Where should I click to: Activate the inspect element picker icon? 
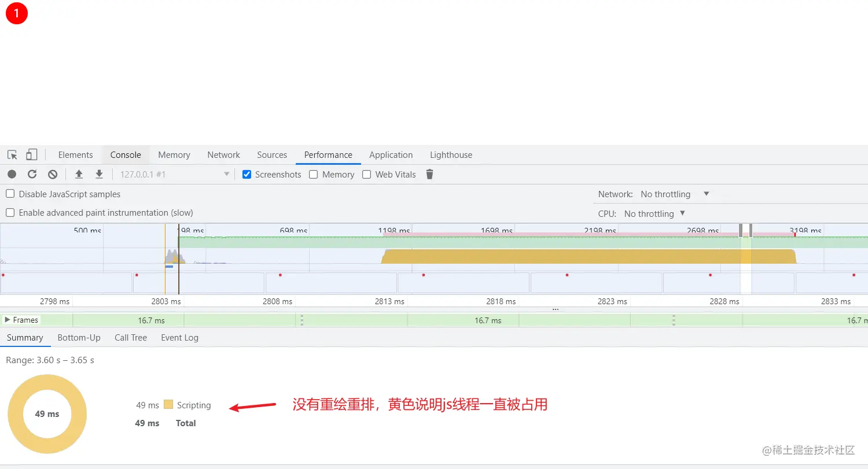coord(12,155)
